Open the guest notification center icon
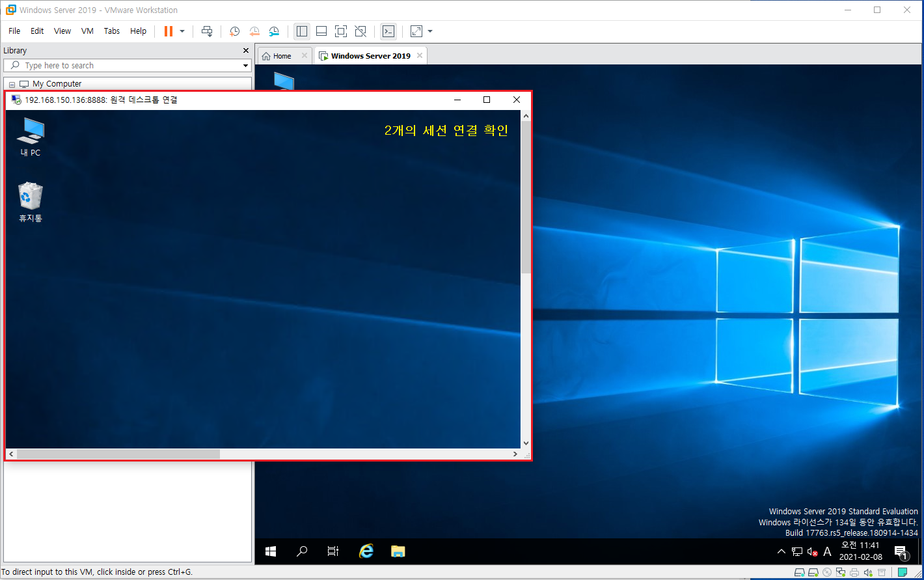The height and width of the screenshot is (580, 924). [901, 552]
